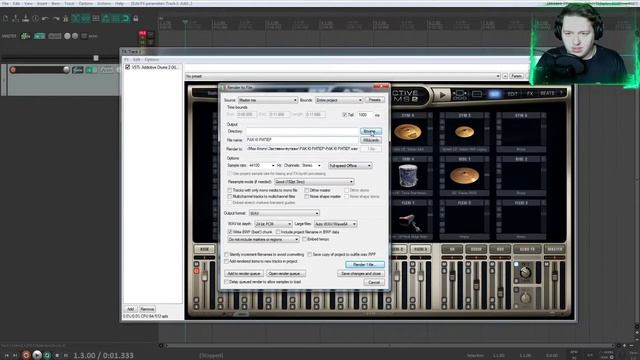
Task: Toggle the Tail checkbox
Action: pos(344,115)
